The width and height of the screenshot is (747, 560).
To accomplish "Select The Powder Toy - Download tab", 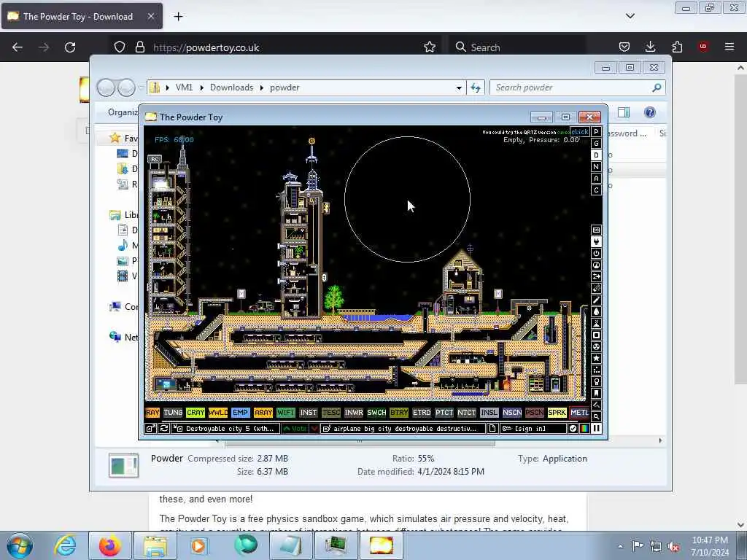I will coord(82,16).
